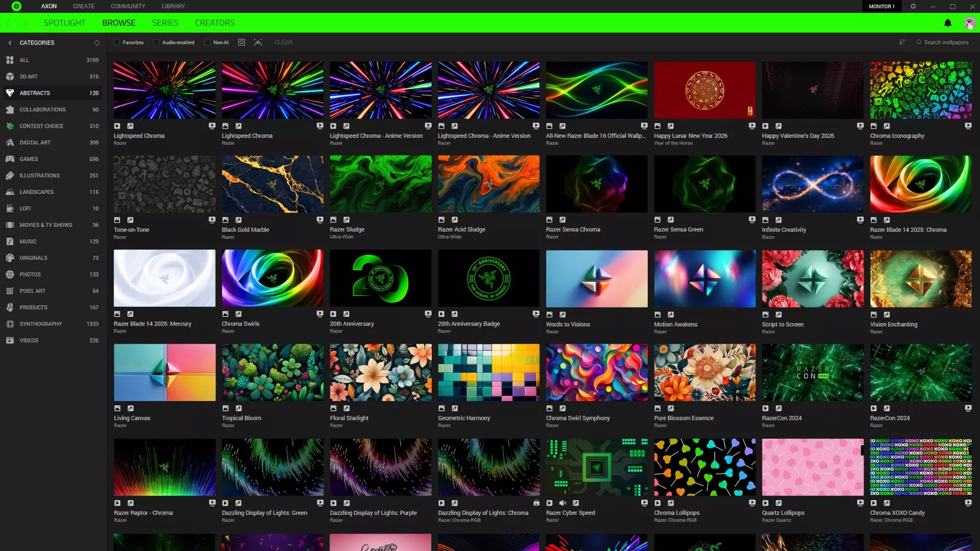Select the SYNTHOGRAPHY category
Viewport: 980px width, 551px height.
52,324
